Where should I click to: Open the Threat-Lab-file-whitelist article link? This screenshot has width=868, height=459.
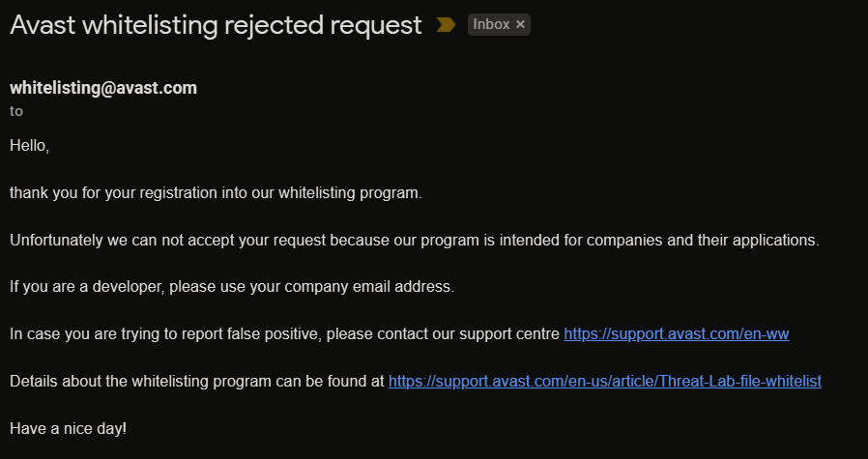point(605,381)
